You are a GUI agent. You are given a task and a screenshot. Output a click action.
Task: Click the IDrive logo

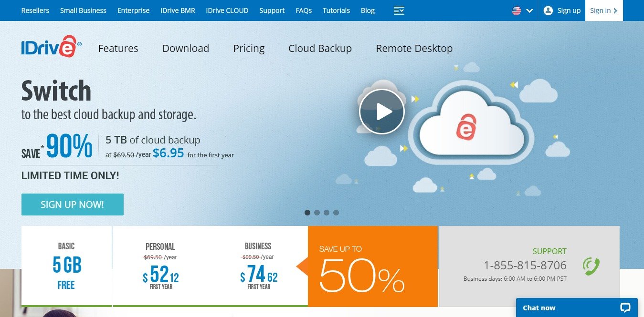(x=52, y=46)
